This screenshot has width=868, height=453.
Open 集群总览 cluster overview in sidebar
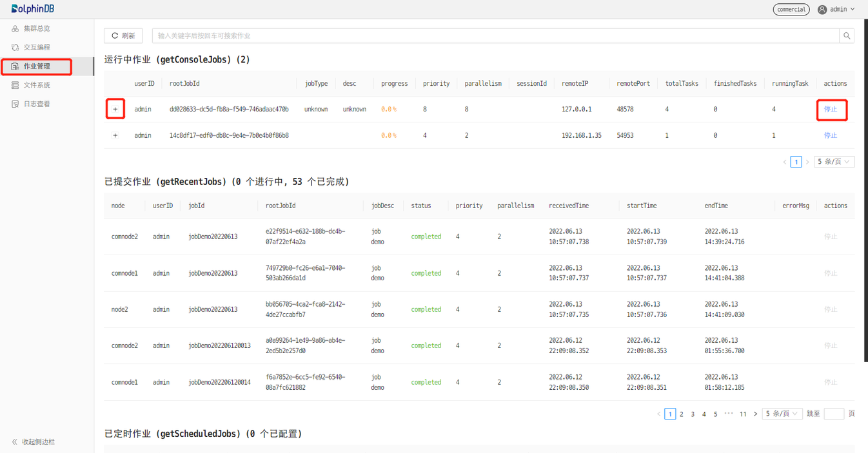click(x=37, y=28)
